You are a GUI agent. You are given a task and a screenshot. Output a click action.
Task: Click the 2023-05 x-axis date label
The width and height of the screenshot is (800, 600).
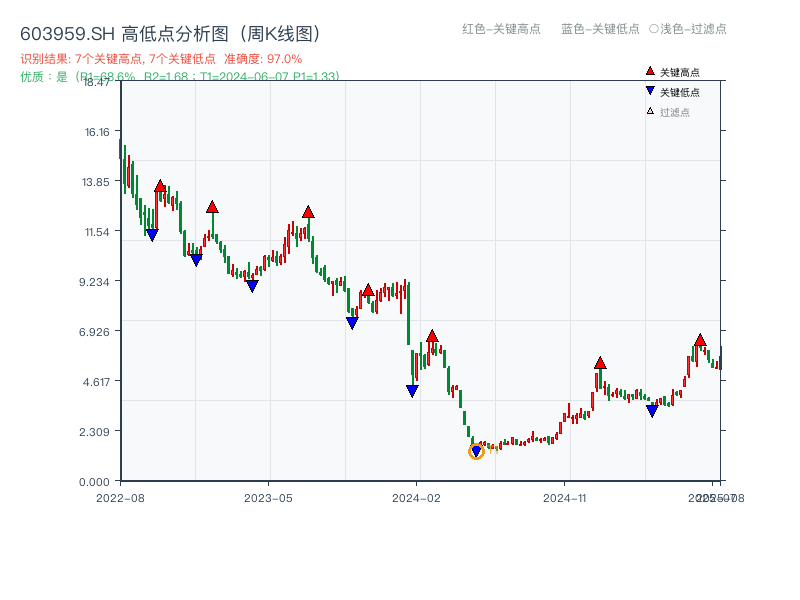pyautogui.click(x=268, y=497)
